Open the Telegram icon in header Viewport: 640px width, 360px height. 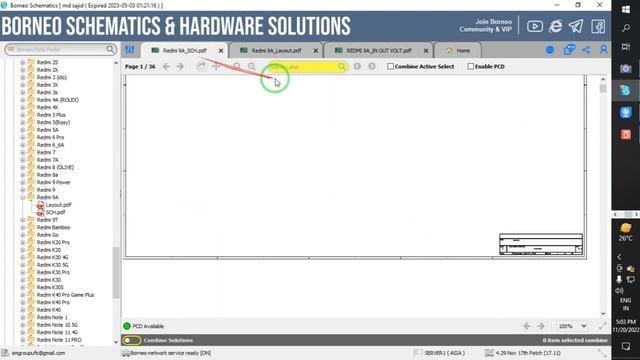576,27
